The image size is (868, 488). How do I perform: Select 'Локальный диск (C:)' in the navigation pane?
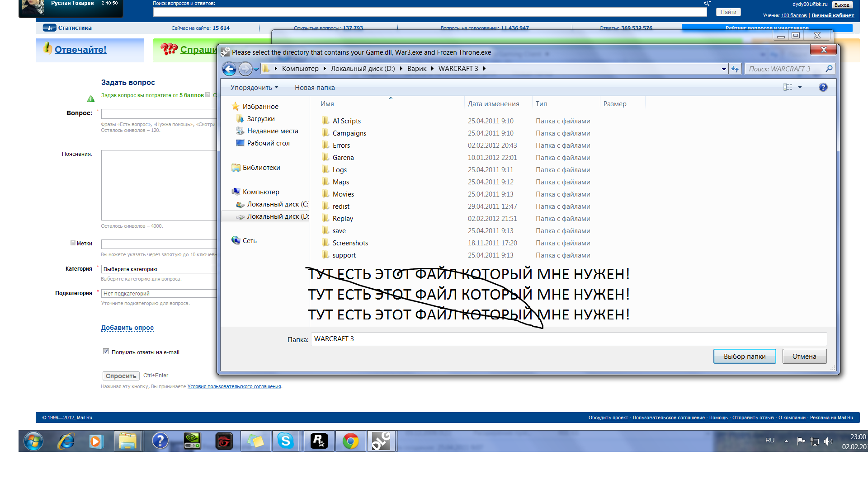tap(278, 204)
